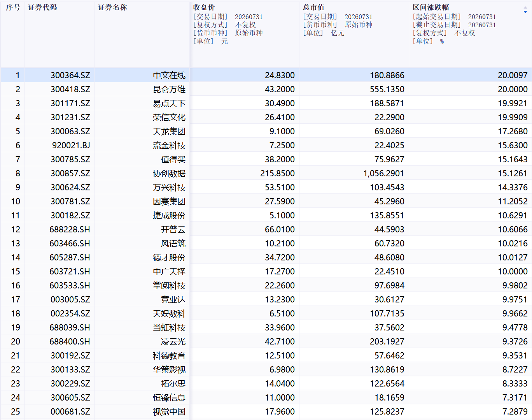Select stock code 605287.SH
This screenshot has width=532, height=420.
click(x=70, y=257)
